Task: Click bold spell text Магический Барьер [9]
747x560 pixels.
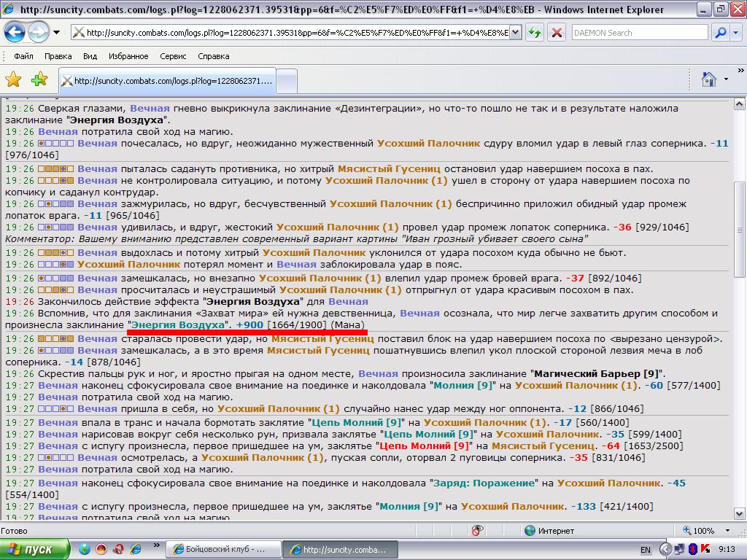Action: click(597, 374)
